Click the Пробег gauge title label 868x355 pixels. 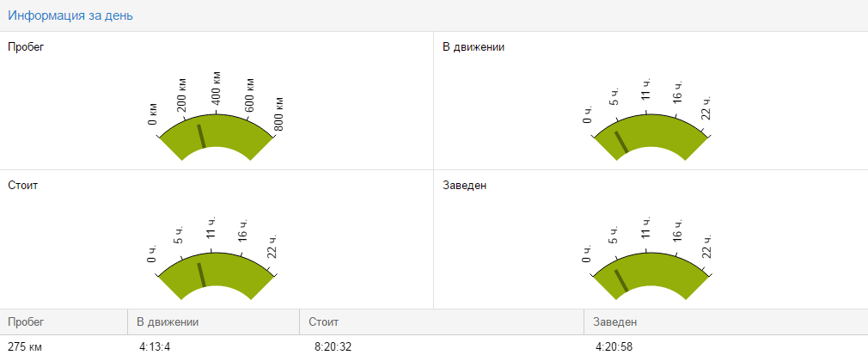[x=26, y=46]
